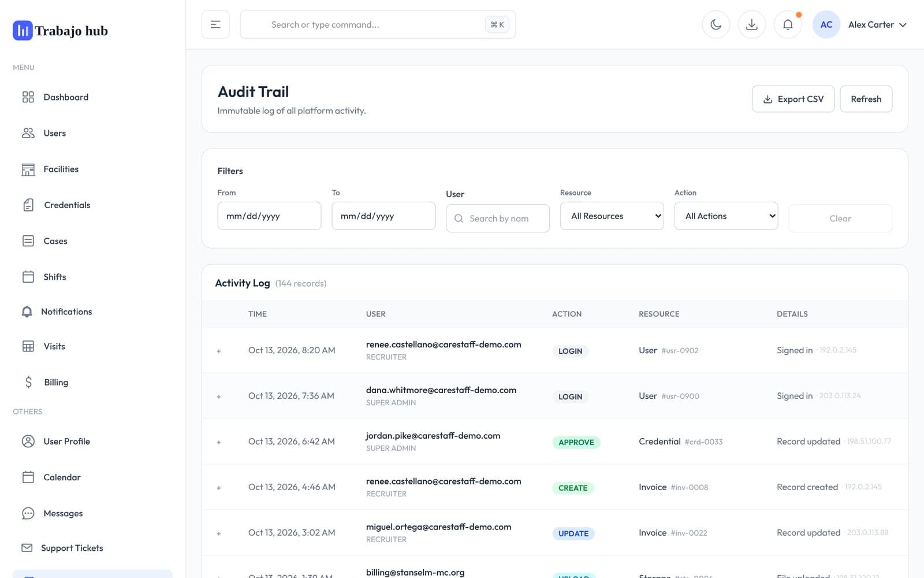The width and height of the screenshot is (924, 578).
Task: Click the Notifications bell in the sidebar
Action: click(x=27, y=312)
